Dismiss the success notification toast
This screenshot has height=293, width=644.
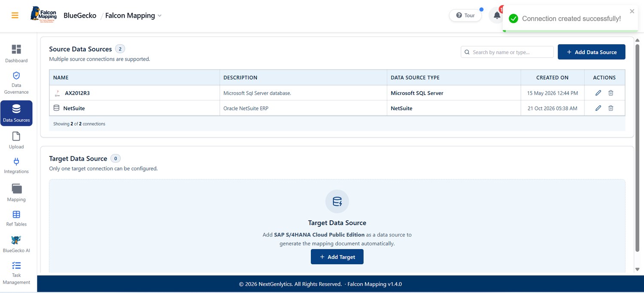coord(632,11)
